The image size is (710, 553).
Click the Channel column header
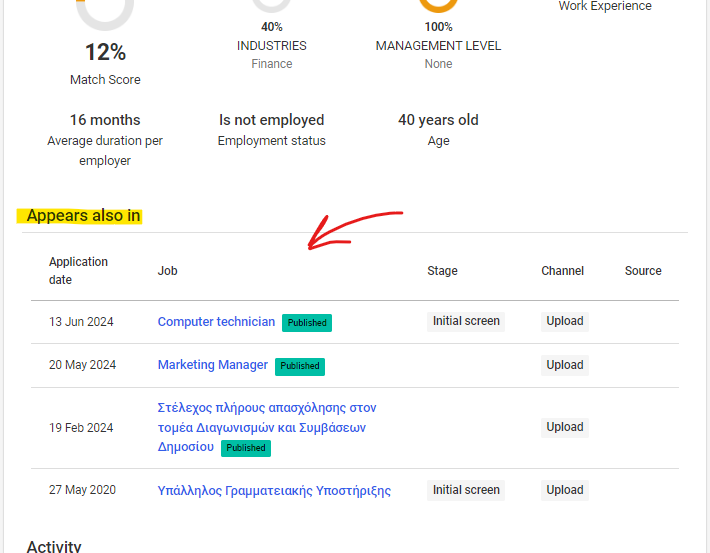point(562,271)
